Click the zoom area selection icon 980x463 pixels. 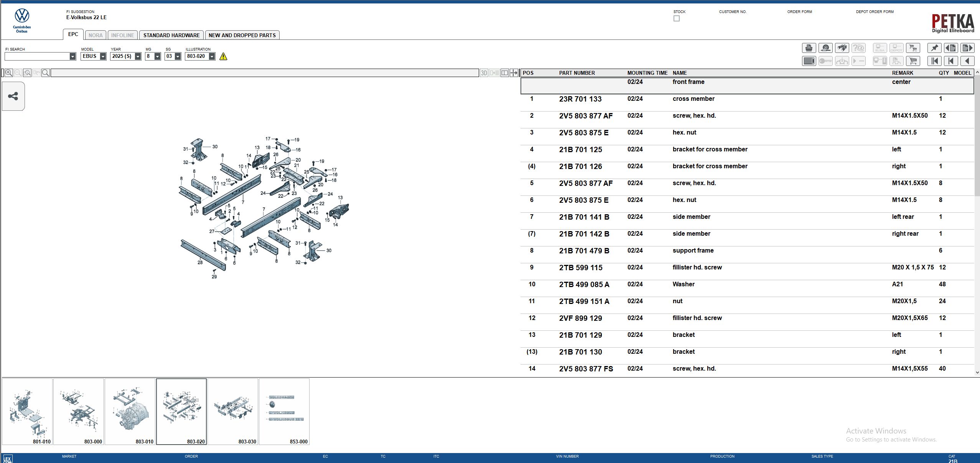[27, 73]
